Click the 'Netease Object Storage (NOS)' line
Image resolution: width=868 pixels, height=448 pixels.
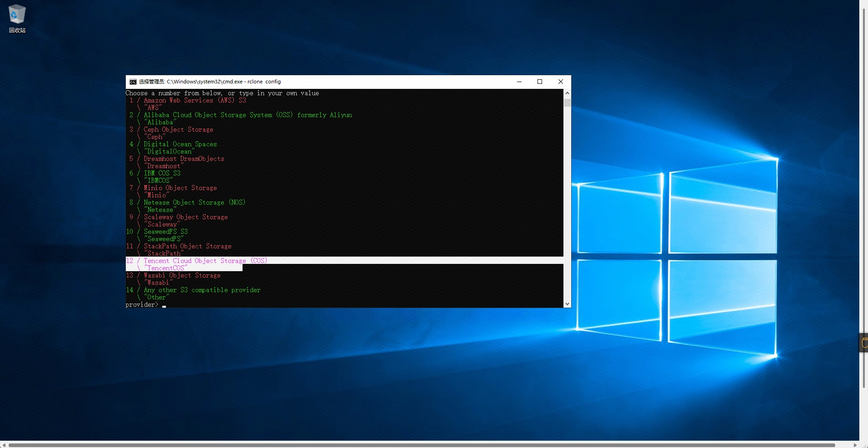[187, 202]
